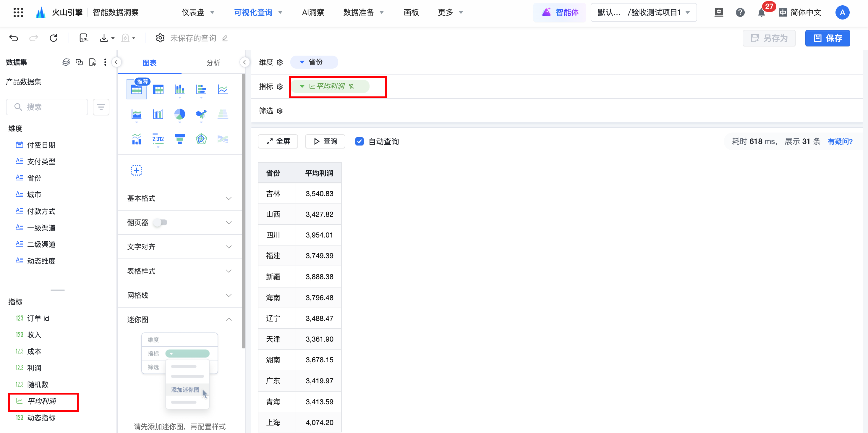
Task: Click the dataset 搜索 input field
Action: 47,107
